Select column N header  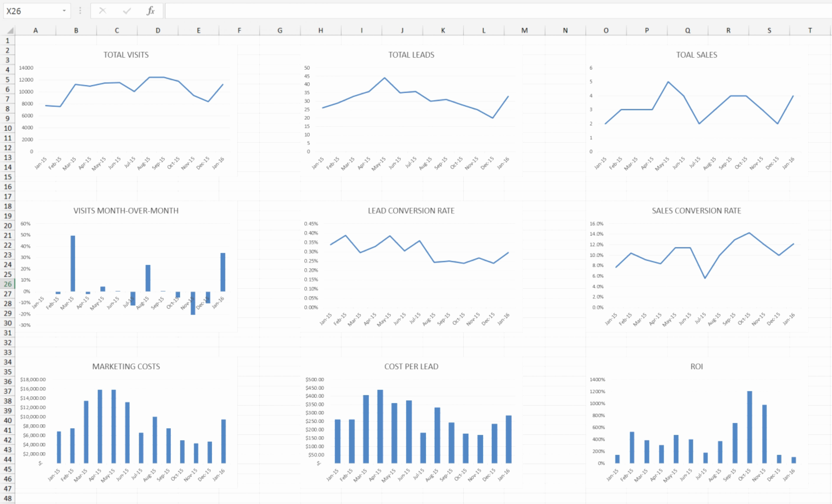pyautogui.click(x=565, y=30)
